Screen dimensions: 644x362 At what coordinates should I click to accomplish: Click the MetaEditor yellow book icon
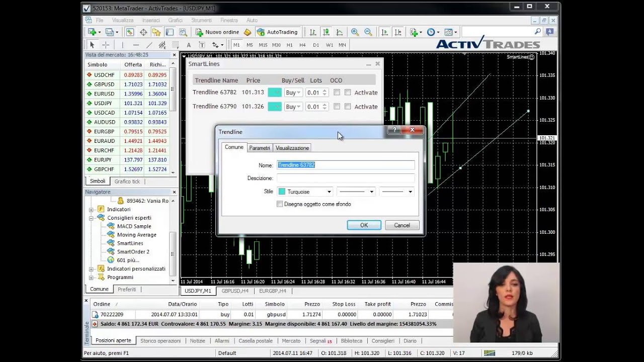click(x=247, y=32)
